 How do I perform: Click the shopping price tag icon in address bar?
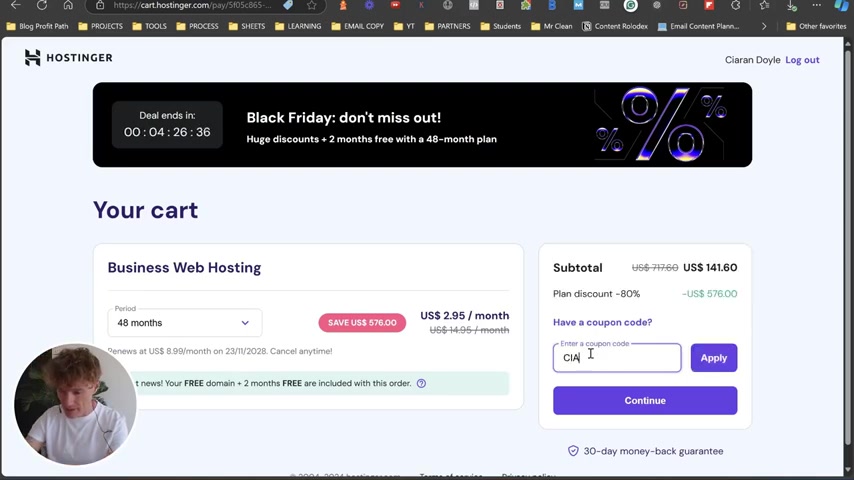288,5
